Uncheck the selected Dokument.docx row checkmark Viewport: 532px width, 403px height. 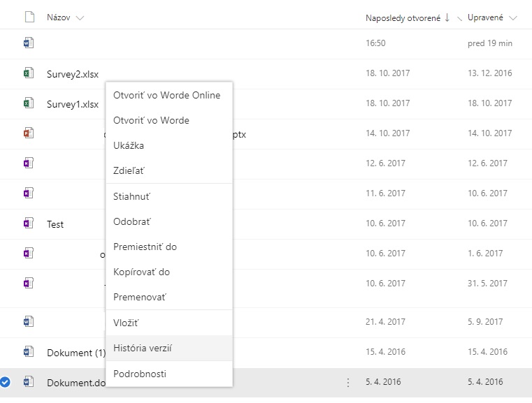[5, 382]
